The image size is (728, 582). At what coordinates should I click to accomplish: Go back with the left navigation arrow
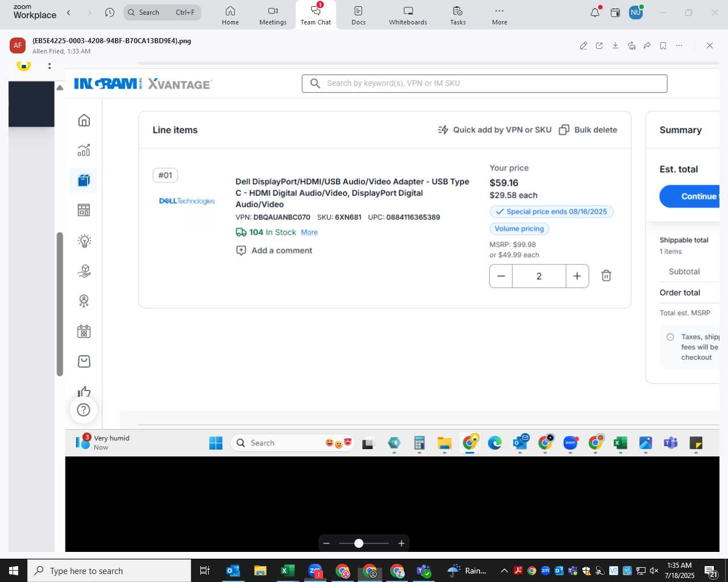(x=69, y=13)
